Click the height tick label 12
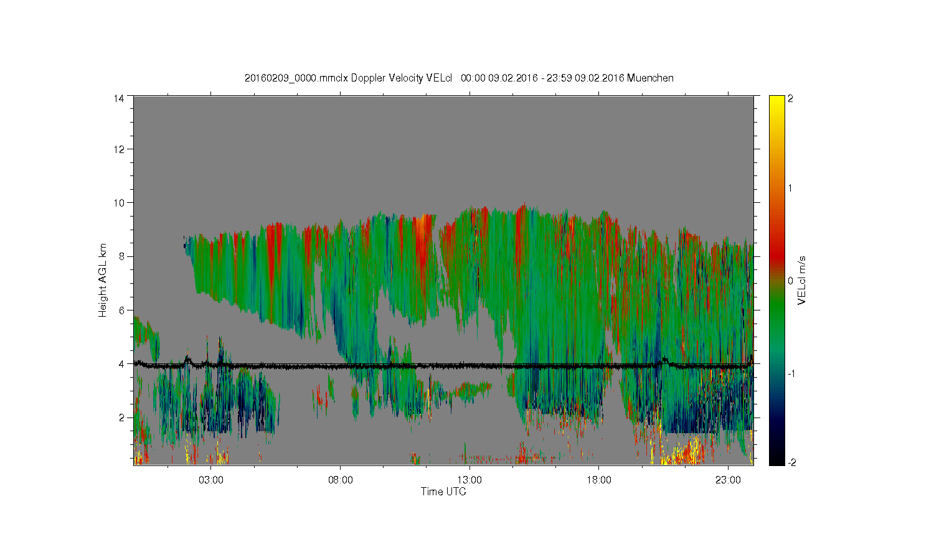The width and height of the screenshot is (934, 560). pyautogui.click(x=119, y=149)
